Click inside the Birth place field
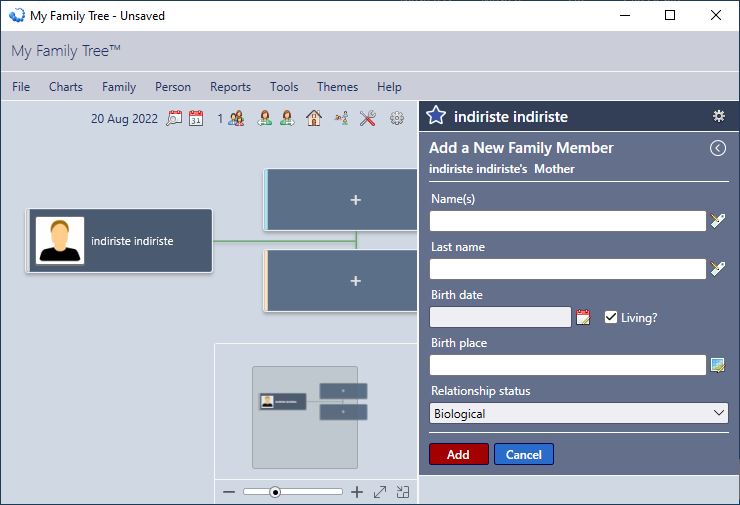 568,365
